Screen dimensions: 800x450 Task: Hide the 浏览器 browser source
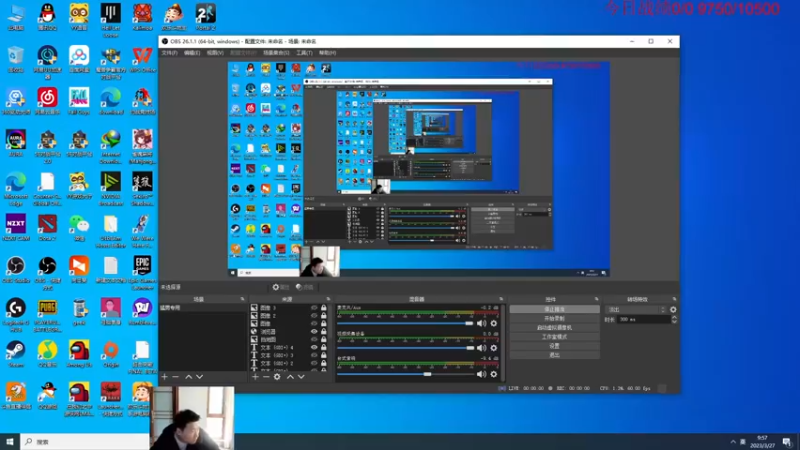click(314, 332)
